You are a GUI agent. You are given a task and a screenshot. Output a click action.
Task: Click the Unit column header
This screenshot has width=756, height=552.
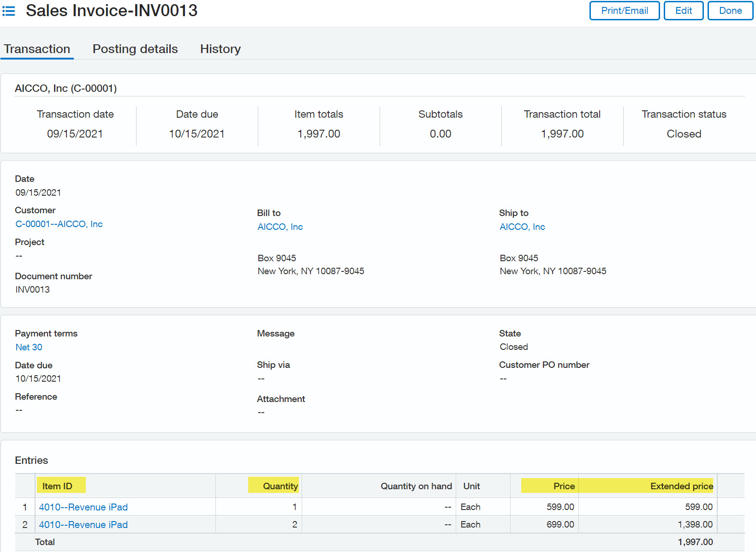coord(471,486)
